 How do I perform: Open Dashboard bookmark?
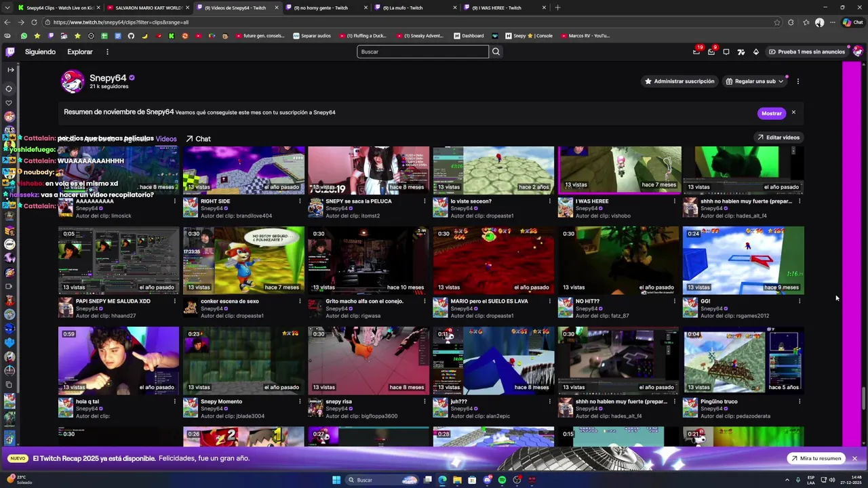tap(469, 36)
